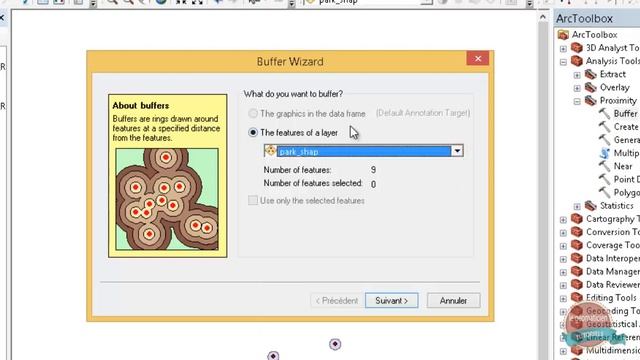Click the Conversion toolbox icon
The height and width of the screenshot is (360, 640).
(577, 232)
